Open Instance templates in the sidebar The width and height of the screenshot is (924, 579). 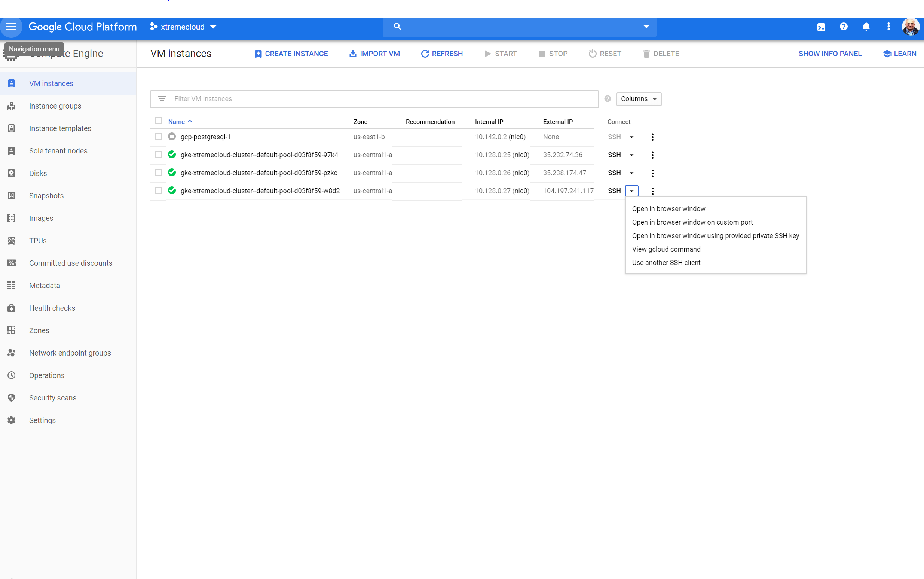point(68,128)
